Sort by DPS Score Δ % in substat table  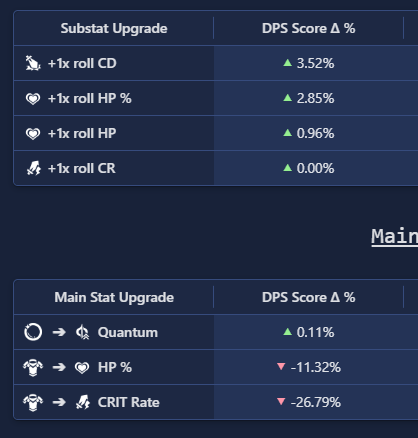(x=308, y=28)
